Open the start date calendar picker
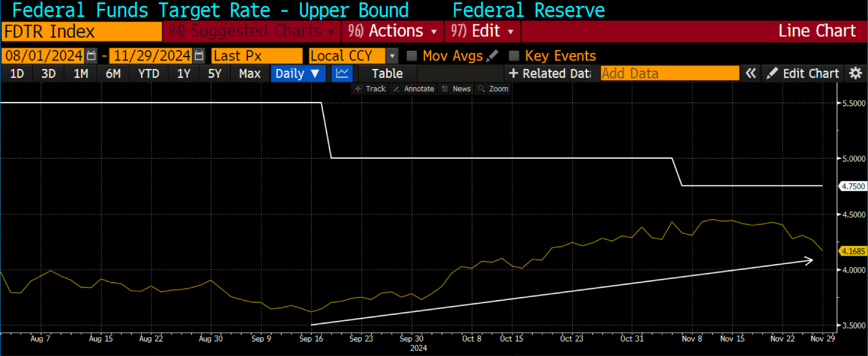The image size is (868, 356). (91, 56)
